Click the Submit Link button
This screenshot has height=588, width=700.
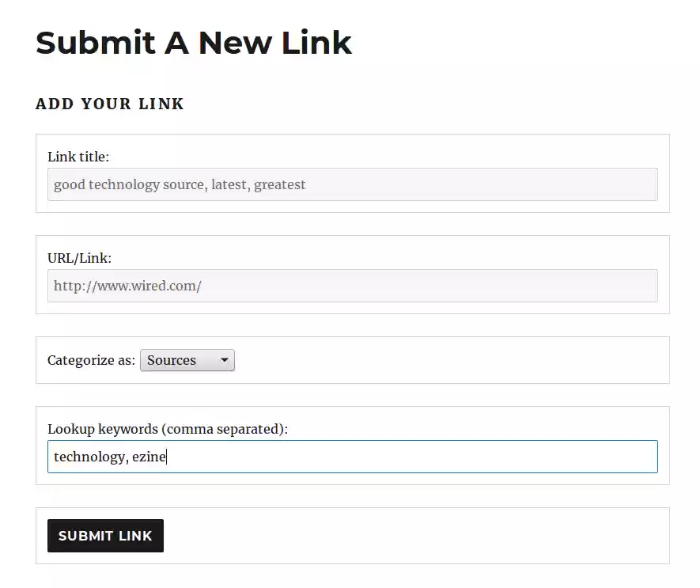coord(105,536)
